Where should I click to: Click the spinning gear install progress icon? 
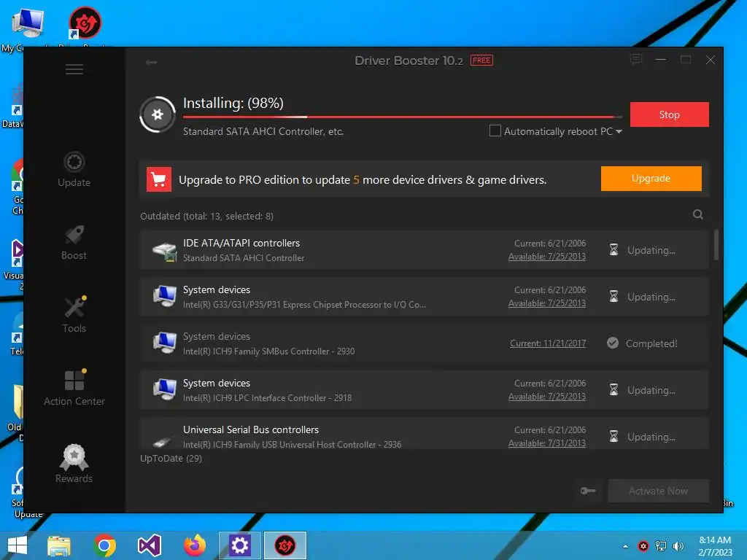click(x=158, y=114)
